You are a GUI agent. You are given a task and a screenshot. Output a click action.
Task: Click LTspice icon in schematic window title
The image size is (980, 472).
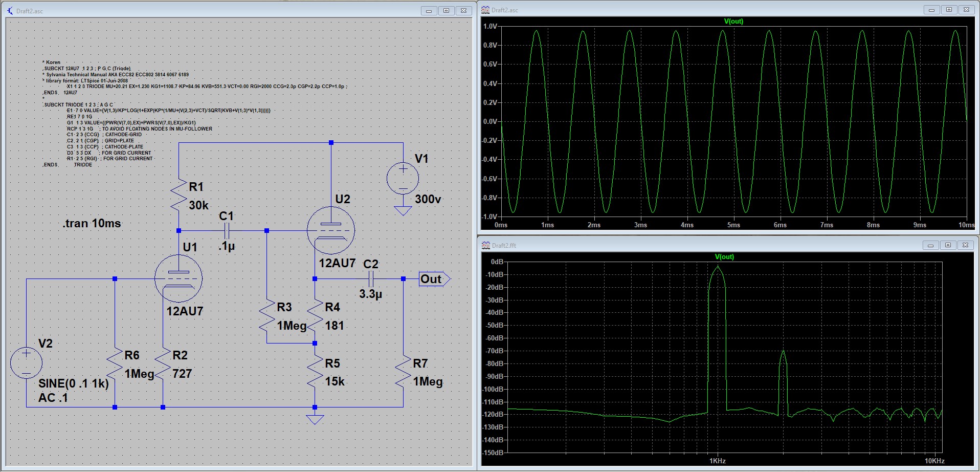click(10, 10)
